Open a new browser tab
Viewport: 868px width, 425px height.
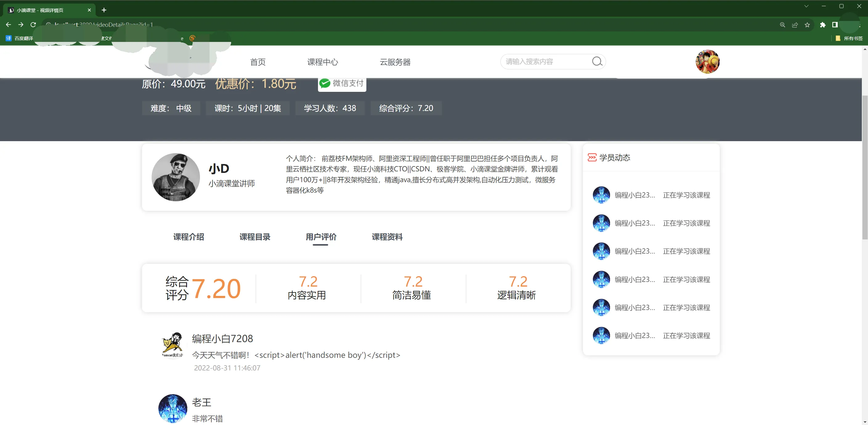tap(104, 10)
